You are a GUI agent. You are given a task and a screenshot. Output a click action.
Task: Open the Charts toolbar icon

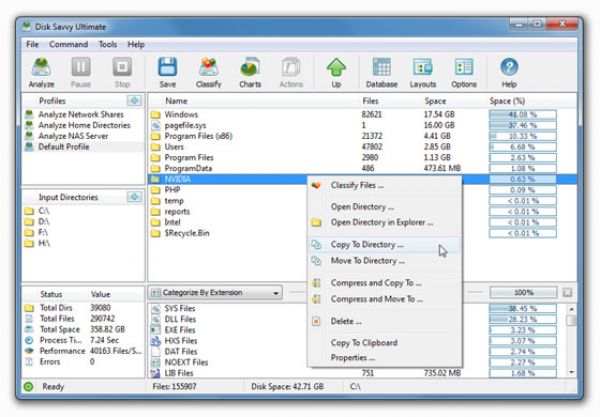point(250,72)
